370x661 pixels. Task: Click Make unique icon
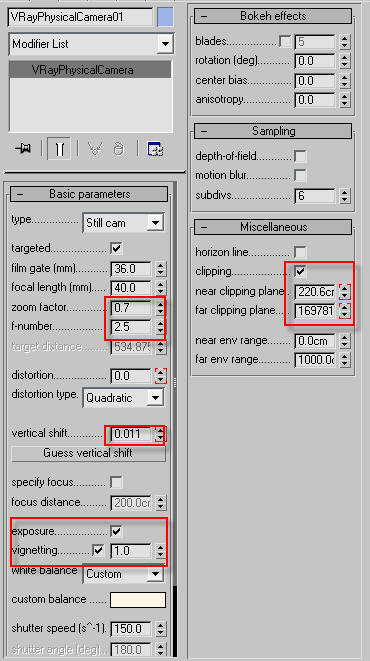click(x=95, y=149)
